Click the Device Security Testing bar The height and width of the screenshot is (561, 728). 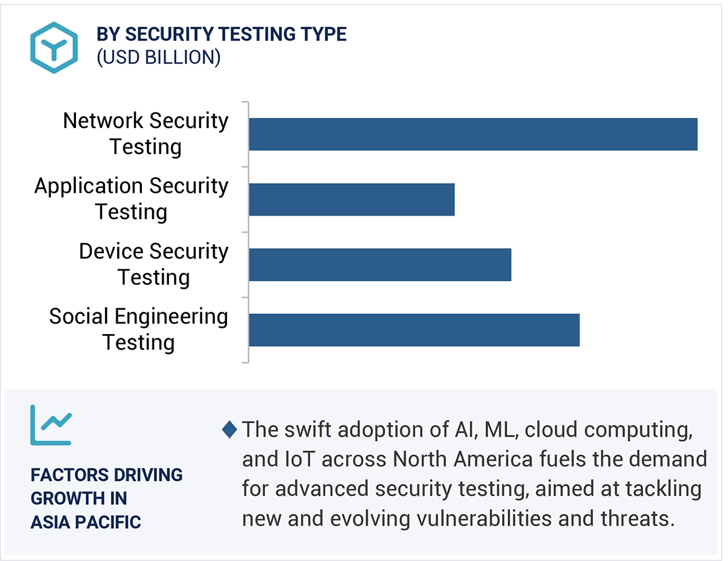coord(380,264)
